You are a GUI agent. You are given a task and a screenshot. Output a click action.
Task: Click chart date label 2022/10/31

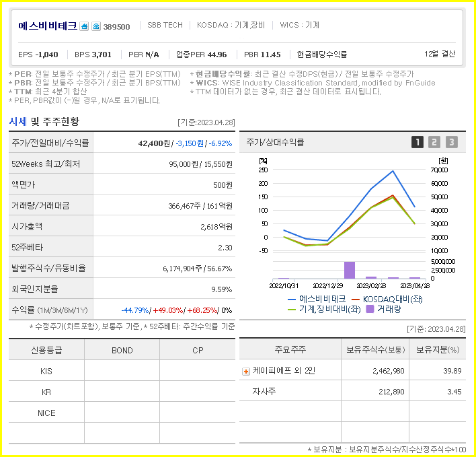pos(284,286)
